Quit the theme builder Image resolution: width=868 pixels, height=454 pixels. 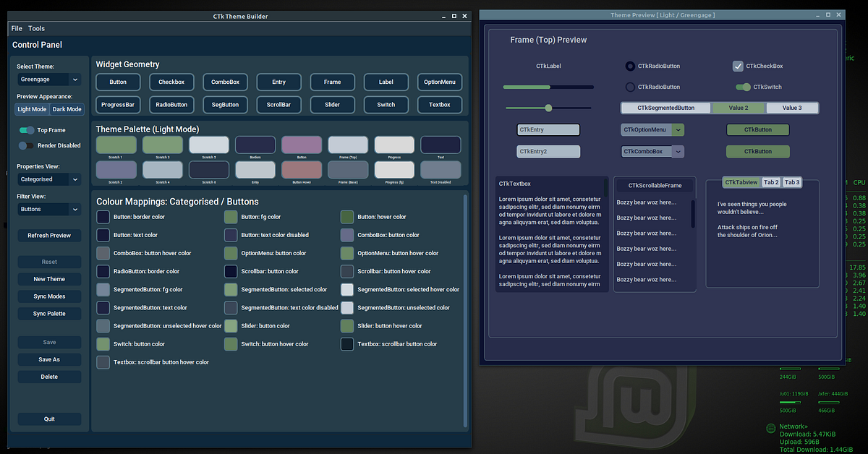pos(48,419)
